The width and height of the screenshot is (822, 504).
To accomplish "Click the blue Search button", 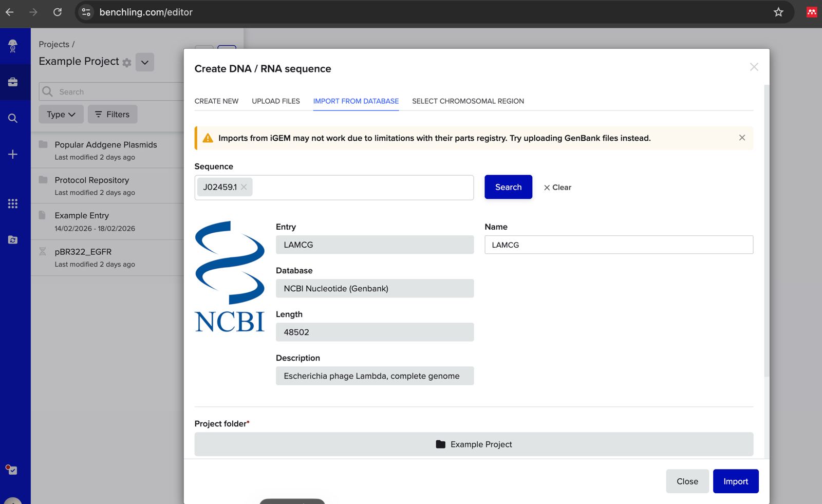I will tap(508, 187).
